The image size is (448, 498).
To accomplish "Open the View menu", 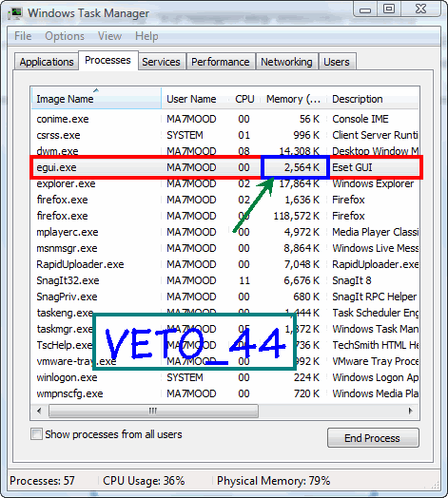I will (x=109, y=36).
